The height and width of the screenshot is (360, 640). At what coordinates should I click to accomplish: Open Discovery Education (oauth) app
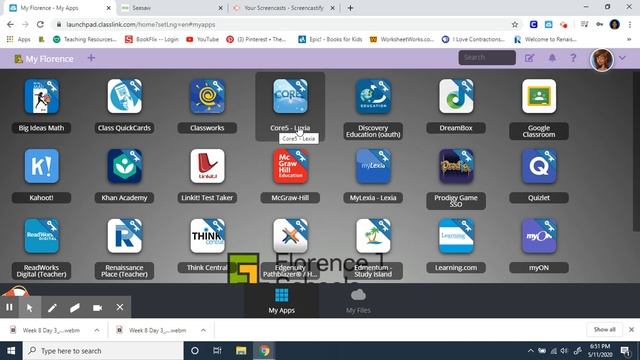[x=373, y=96]
